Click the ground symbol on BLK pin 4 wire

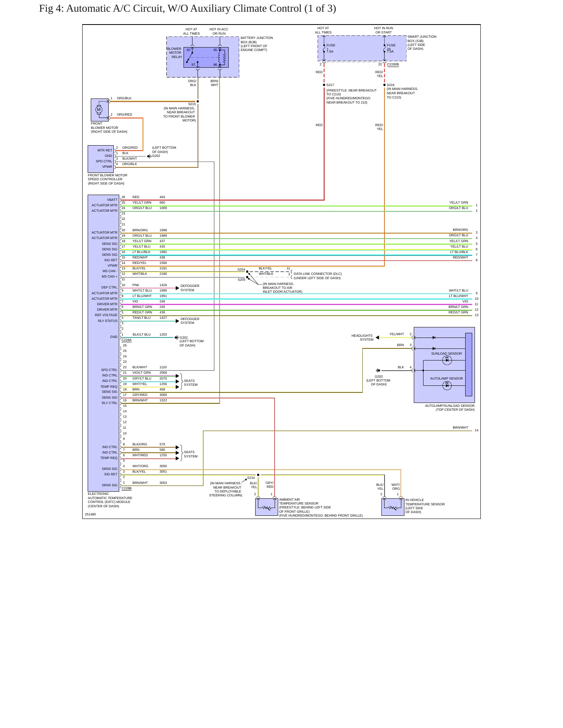point(378,370)
